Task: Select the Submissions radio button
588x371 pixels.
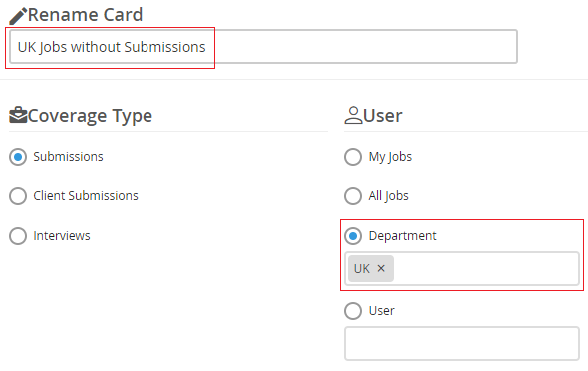Action: click(18, 157)
